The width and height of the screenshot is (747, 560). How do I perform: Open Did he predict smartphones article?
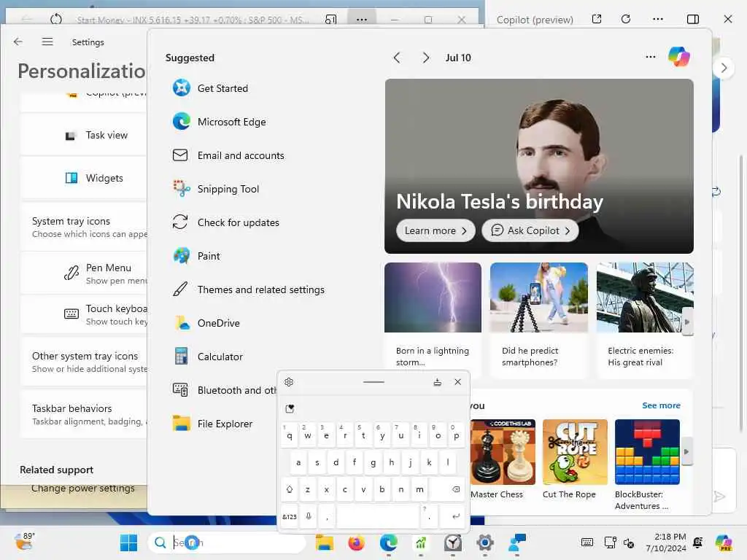click(539, 320)
